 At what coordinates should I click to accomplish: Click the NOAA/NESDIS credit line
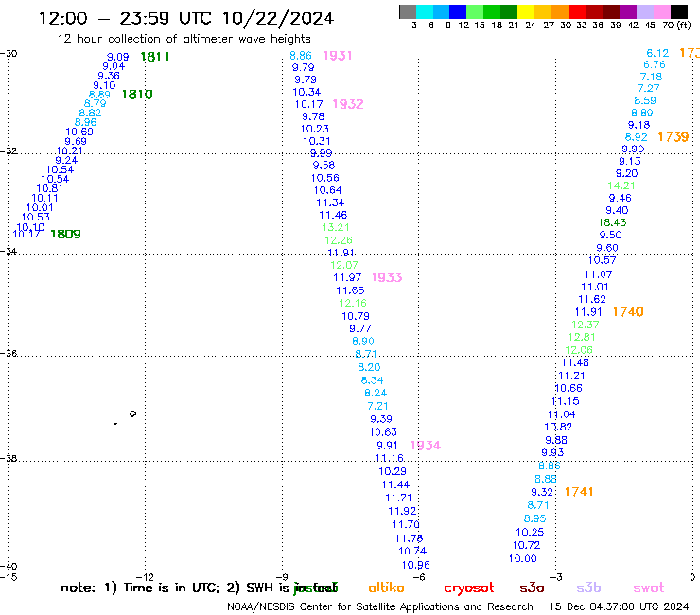click(x=380, y=606)
